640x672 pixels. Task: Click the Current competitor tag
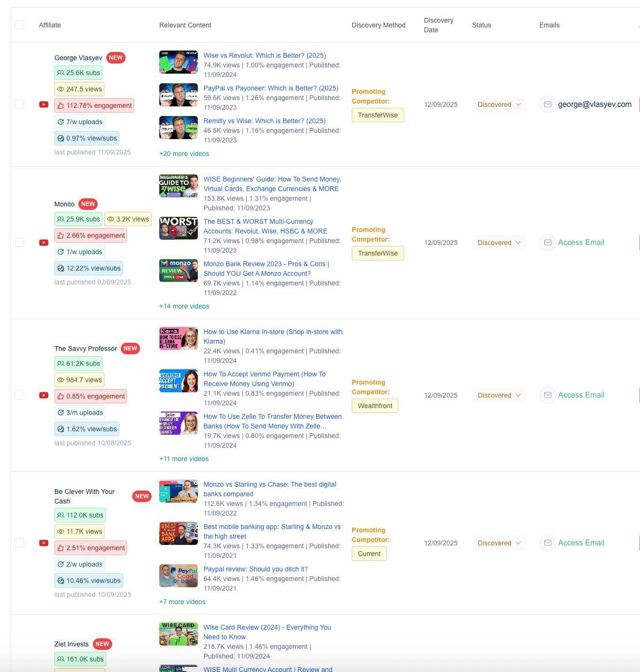point(369,554)
